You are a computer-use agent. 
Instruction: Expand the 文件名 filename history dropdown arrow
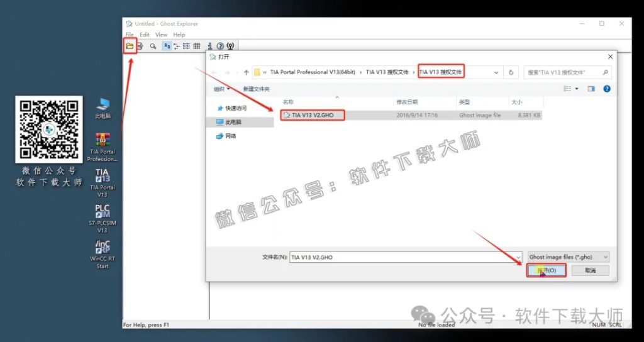click(518, 257)
